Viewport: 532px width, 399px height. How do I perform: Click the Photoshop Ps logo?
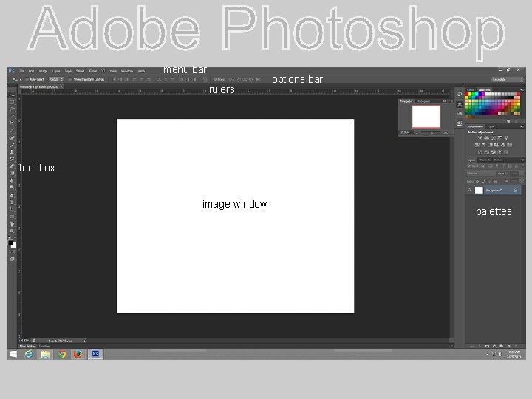coord(12,71)
